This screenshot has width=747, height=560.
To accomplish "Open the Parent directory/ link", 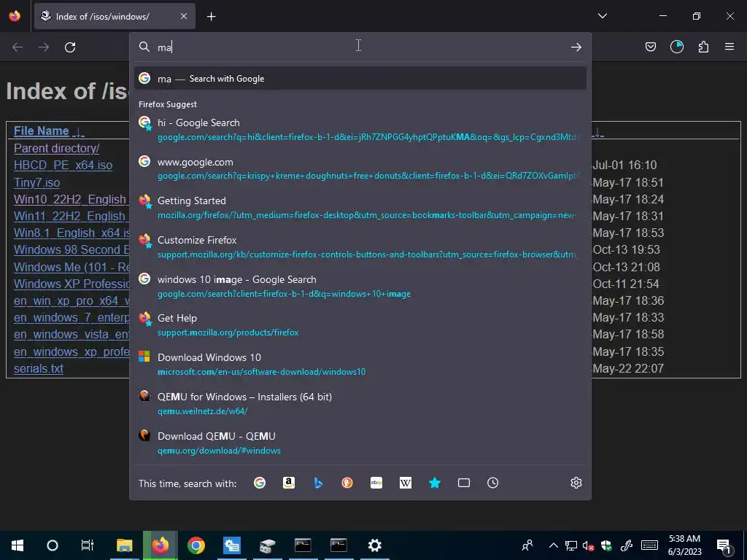I will click(56, 148).
